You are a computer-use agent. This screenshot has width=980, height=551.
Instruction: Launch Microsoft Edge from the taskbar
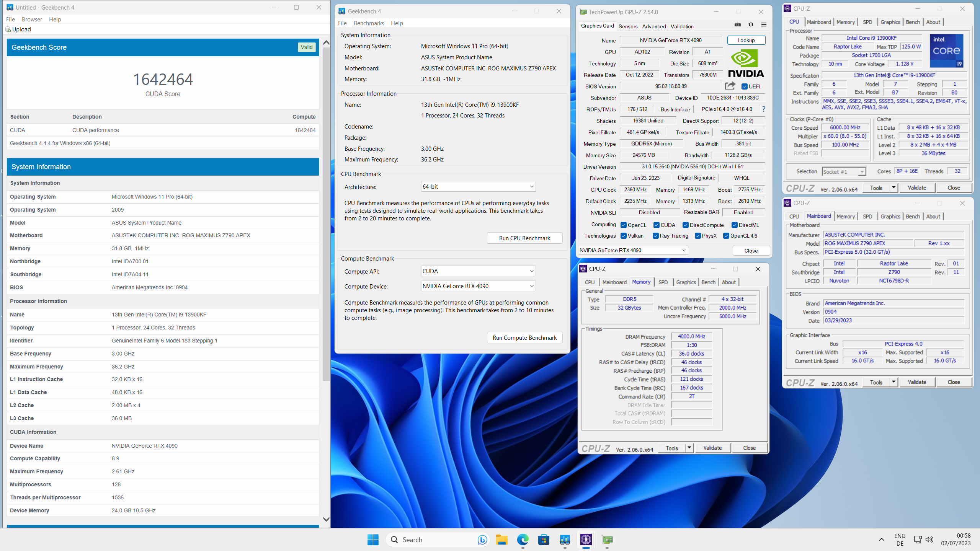[x=523, y=540]
